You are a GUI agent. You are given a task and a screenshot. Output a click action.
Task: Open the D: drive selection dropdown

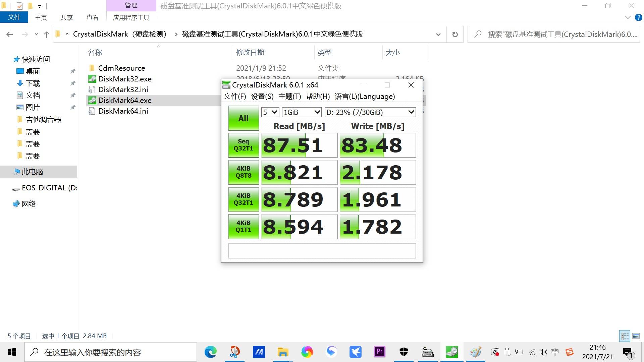point(370,112)
